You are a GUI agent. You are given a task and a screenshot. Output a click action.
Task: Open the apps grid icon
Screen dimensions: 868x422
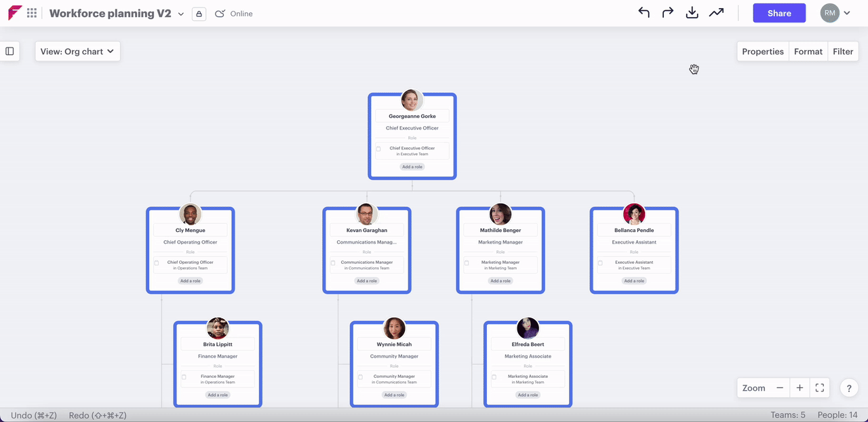[x=32, y=13]
